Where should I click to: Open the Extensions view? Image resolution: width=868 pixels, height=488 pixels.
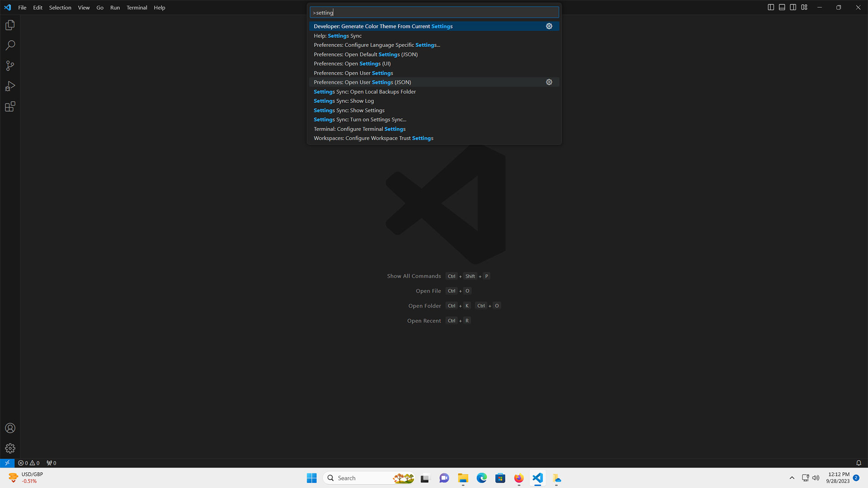(x=10, y=106)
